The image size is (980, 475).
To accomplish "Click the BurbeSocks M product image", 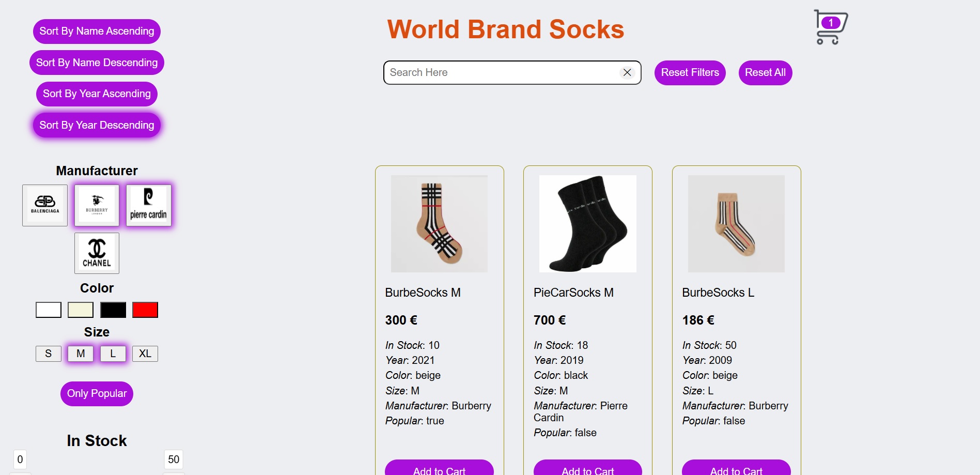I will click(439, 223).
